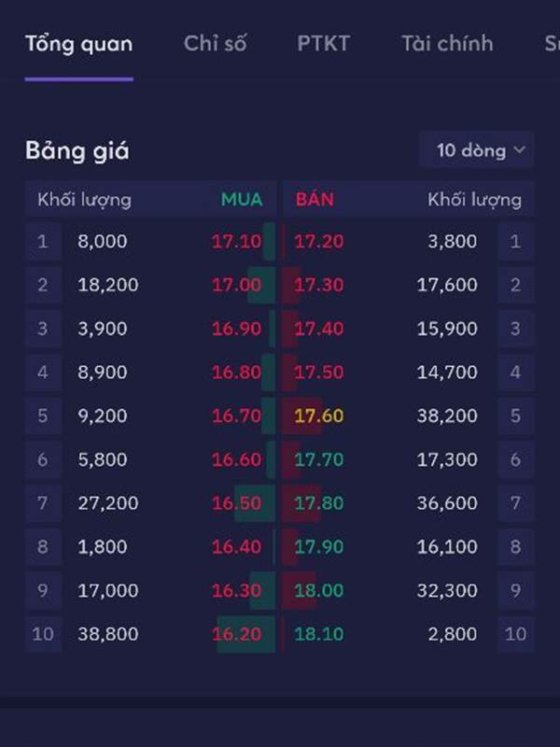Click the 'BÁN' column header

315,199
